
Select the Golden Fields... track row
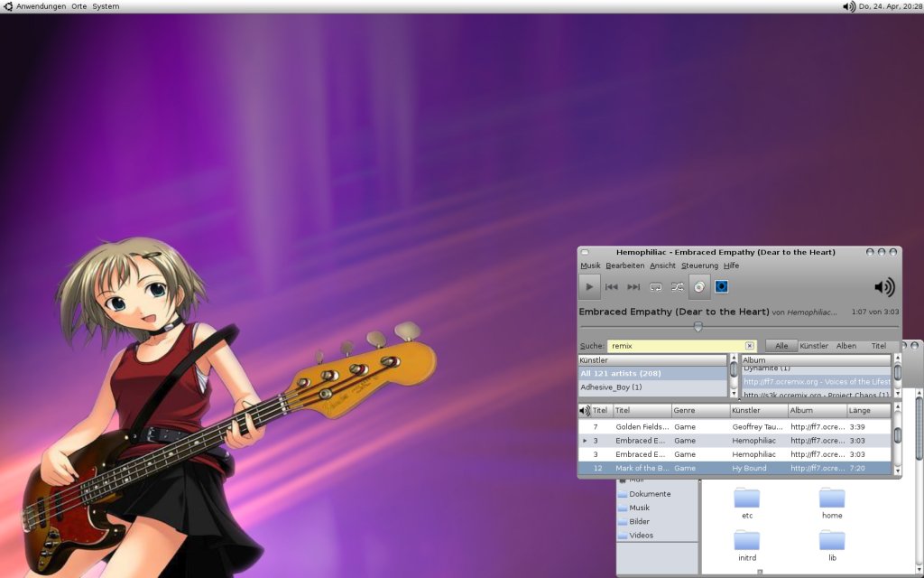click(x=735, y=427)
